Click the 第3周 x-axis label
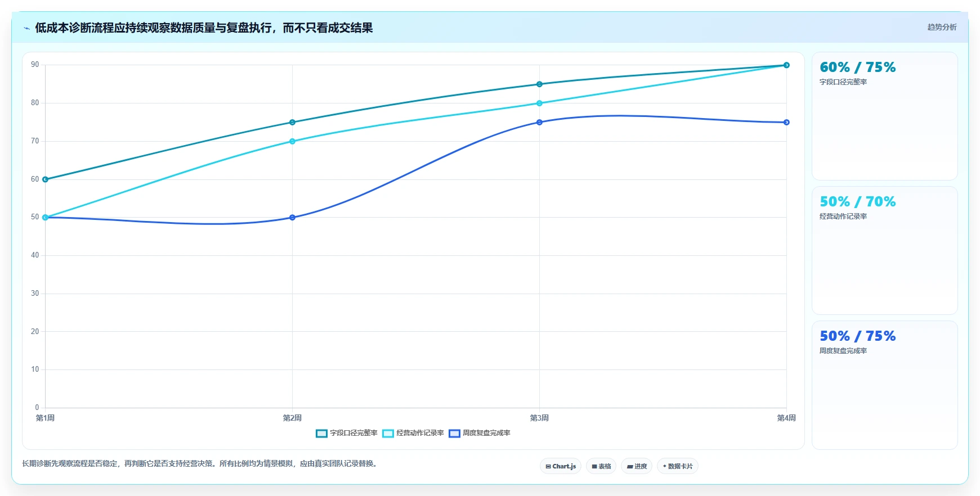 pos(539,418)
